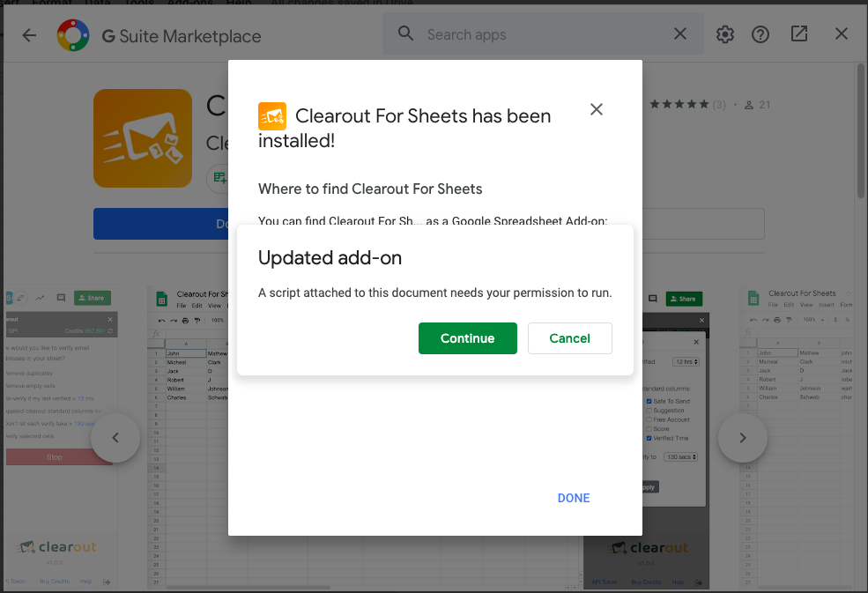This screenshot has height=593, width=868.
Task: Close the Marketplace panel
Action: coord(842,34)
